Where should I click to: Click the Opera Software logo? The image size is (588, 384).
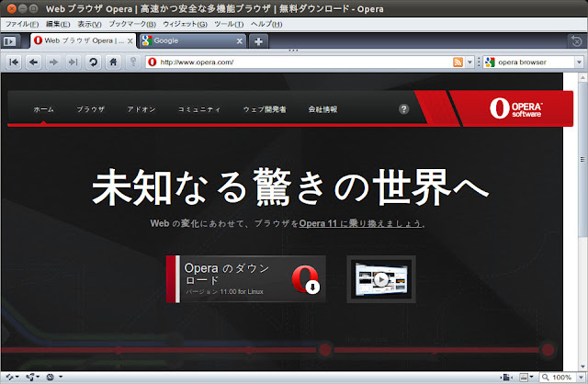516,108
